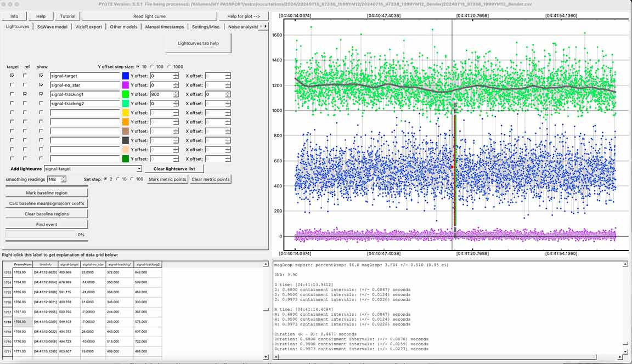Select table row header 1763
The image size is (632, 364).
8,272
